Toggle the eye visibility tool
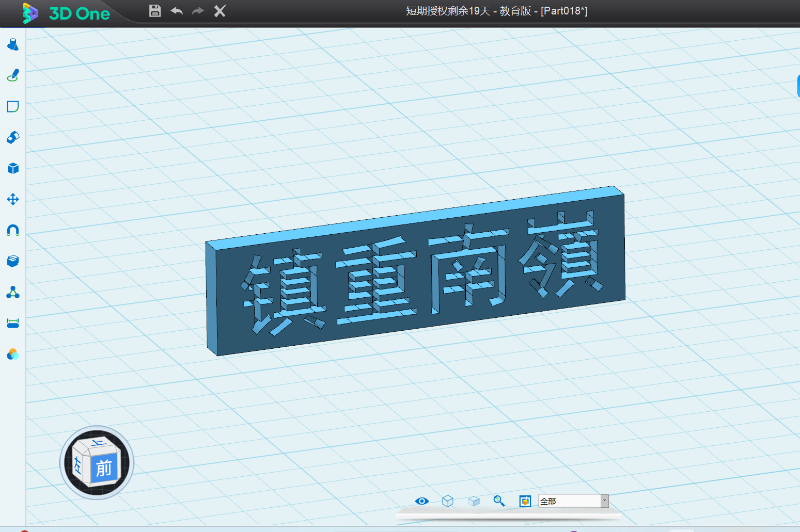The height and width of the screenshot is (532, 800). 422,501
